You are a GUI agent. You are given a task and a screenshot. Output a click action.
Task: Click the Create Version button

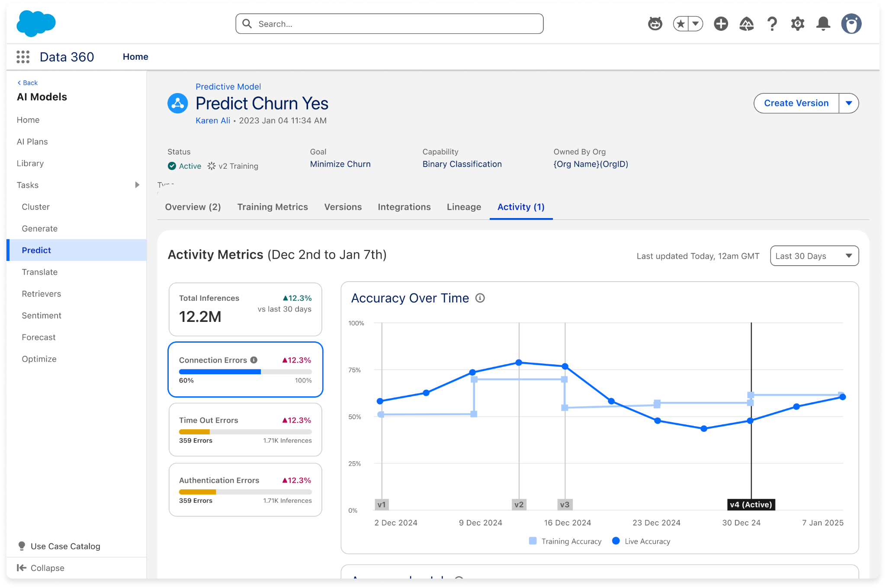[796, 103]
